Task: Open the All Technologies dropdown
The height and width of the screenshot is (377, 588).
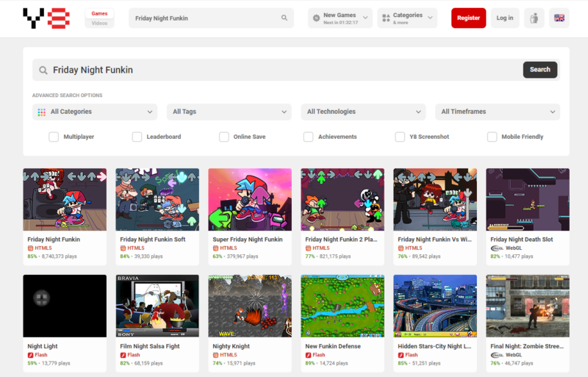Action: [x=363, y=112]
